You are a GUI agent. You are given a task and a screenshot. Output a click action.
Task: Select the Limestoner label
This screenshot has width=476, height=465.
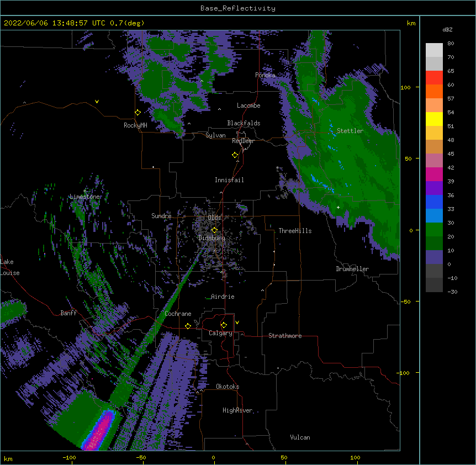[86, 197]
